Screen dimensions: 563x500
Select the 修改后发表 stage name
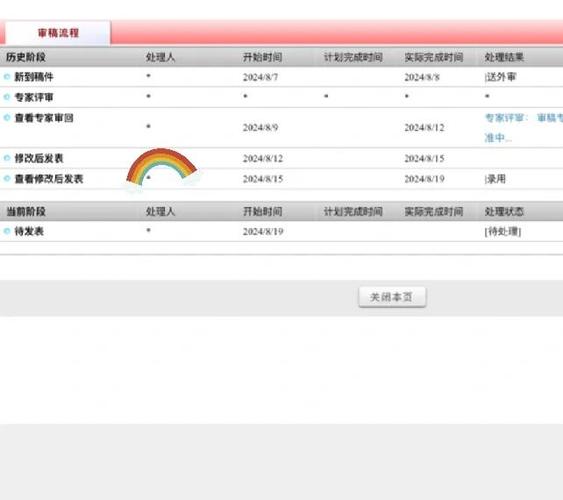tap(39, 158)
